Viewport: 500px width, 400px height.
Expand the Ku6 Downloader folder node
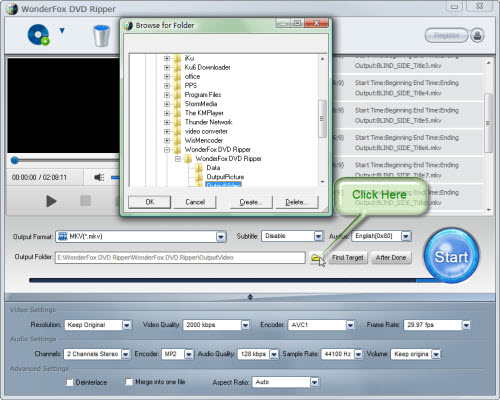point(167,67)
